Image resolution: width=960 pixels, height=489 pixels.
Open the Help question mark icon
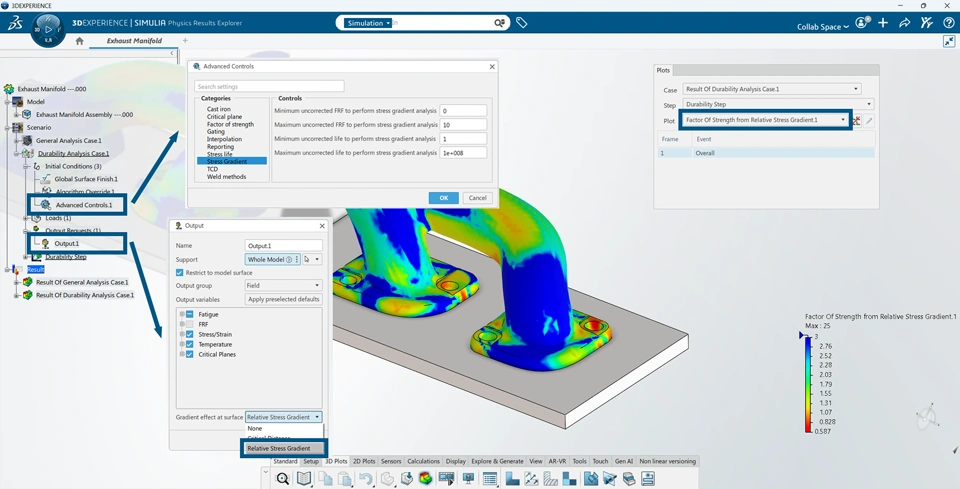pyautogui.click(x=948, y=23)
